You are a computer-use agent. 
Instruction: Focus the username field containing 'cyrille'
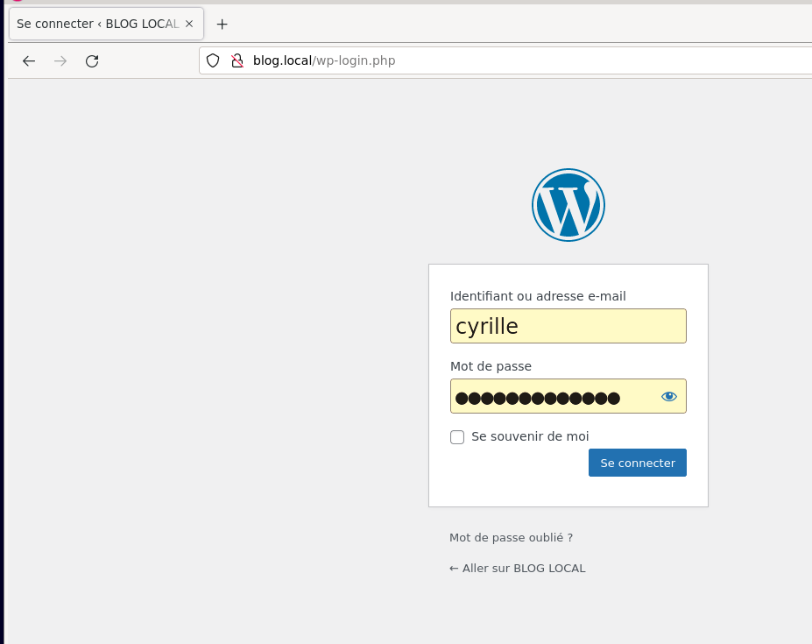click(x=568, y=327)
